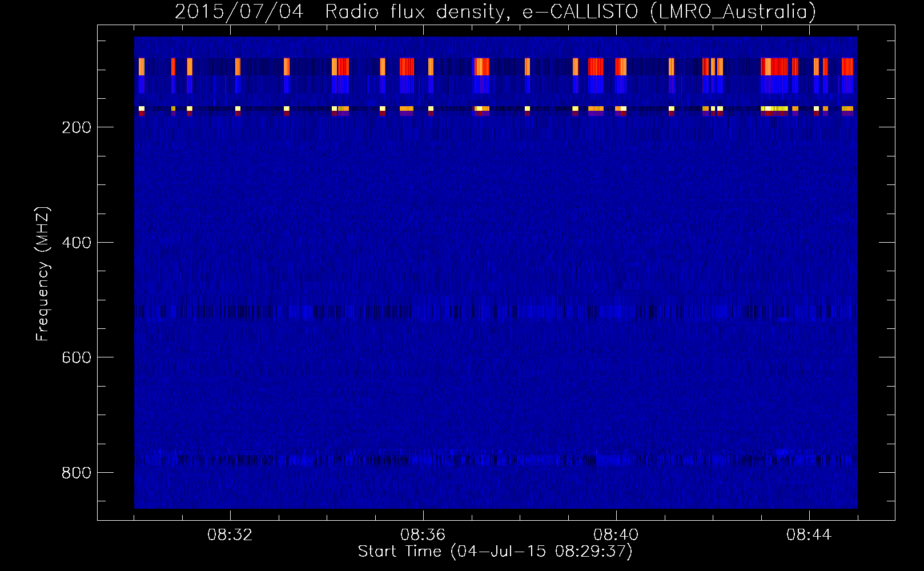Select the "600" frequency tick label
This screenshot has width=924, height=571.
(x=77, y=357)
